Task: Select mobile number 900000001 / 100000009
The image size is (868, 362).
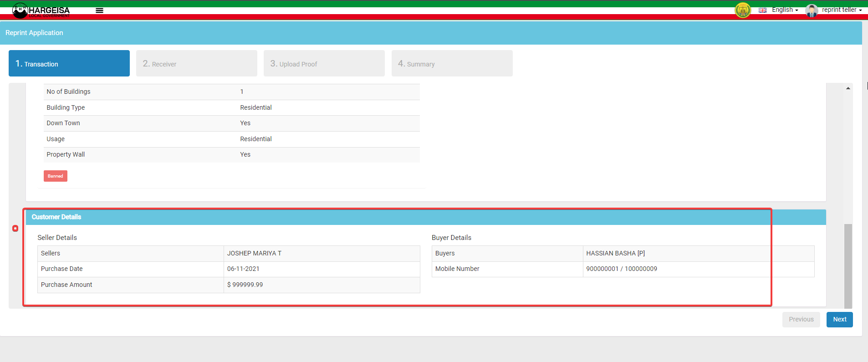Action: point(622,269)
